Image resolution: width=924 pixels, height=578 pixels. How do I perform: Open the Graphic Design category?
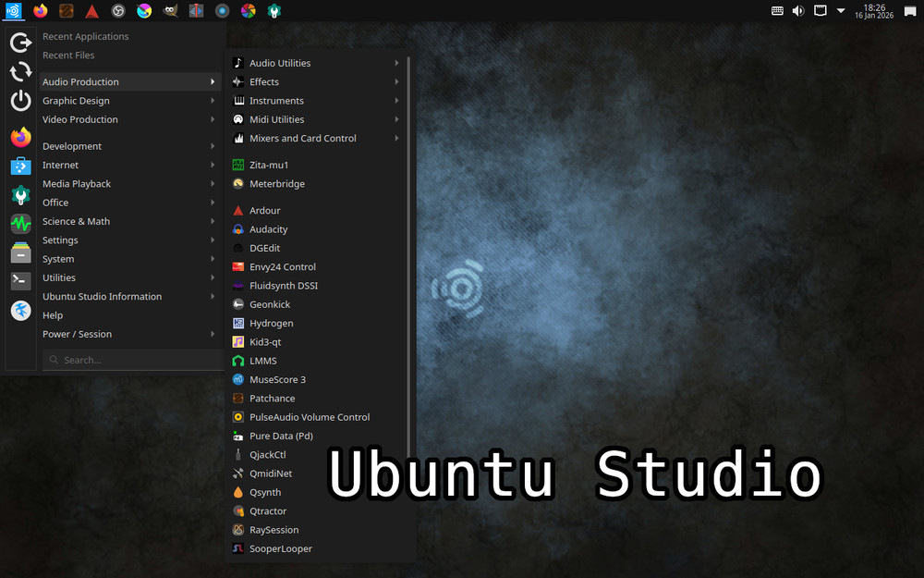[x=77, y=100]
